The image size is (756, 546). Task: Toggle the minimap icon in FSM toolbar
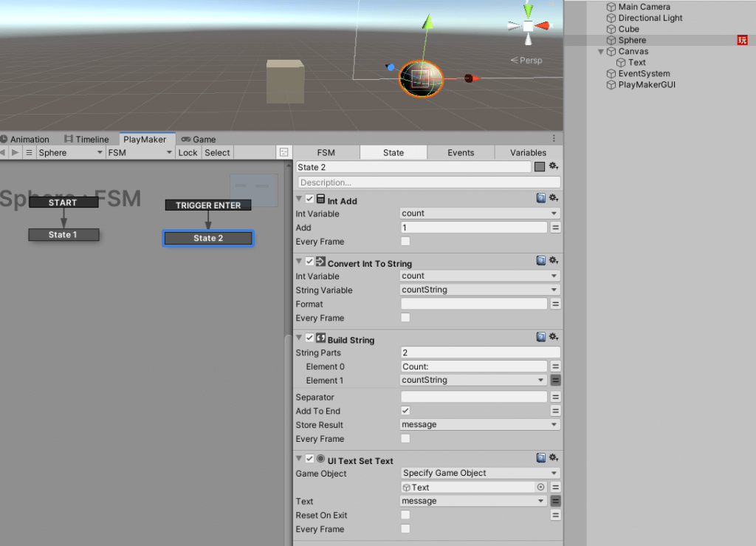pos(283,152)
